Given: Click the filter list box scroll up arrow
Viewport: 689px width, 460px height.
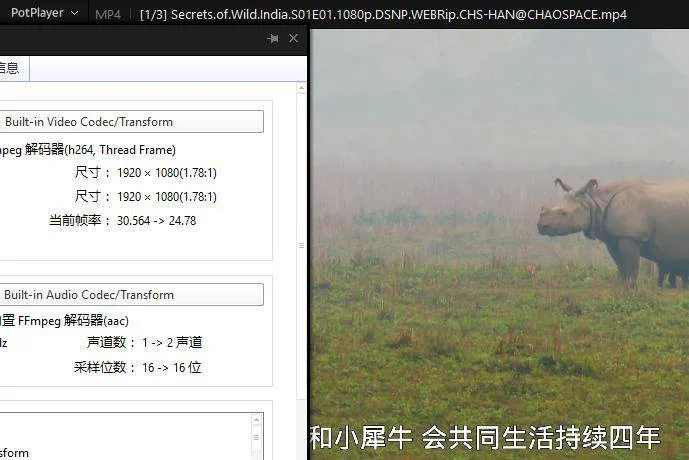Looking at the screenshot, I should [x=256, y=421].
